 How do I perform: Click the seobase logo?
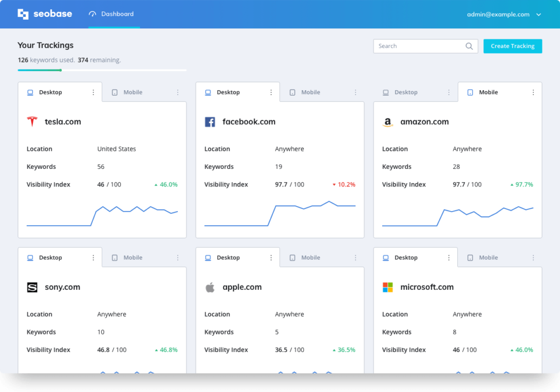tap(45, 14)
